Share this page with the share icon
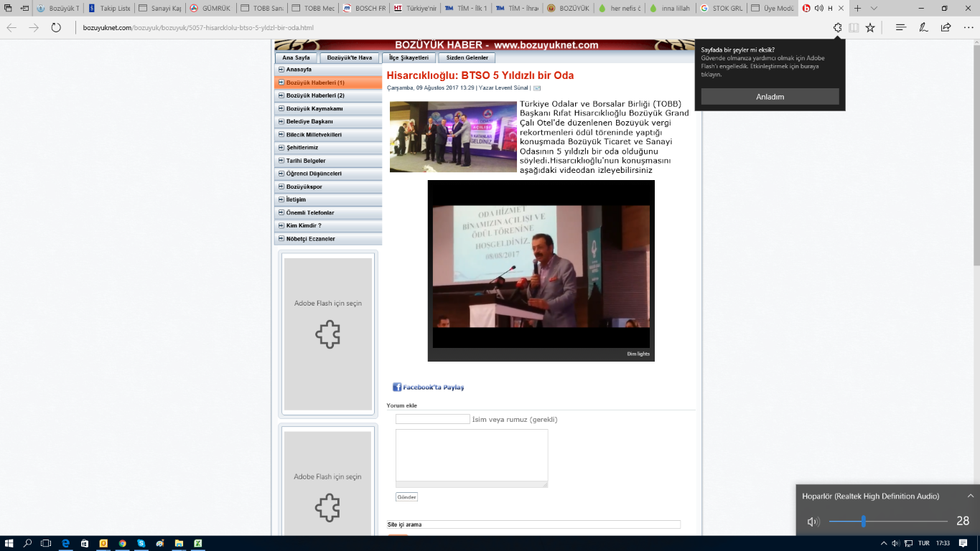 946,28
